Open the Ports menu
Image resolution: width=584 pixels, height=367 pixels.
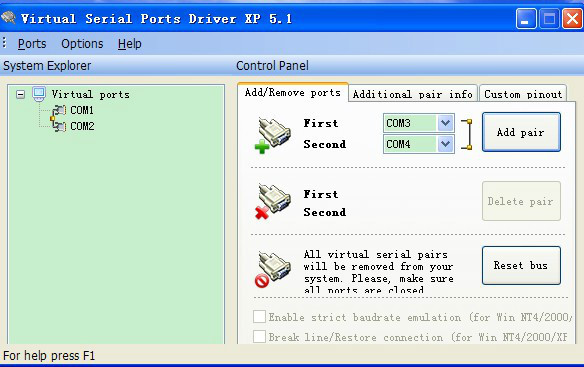[x=32, y=44]
